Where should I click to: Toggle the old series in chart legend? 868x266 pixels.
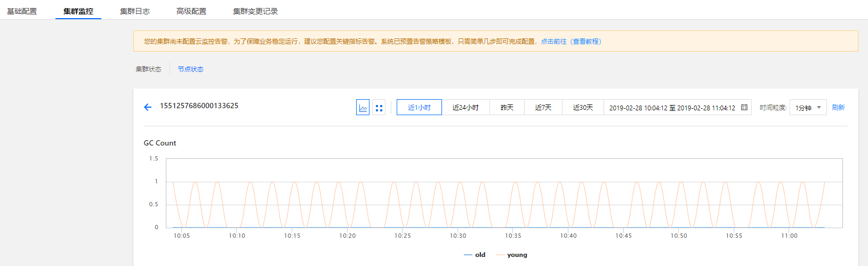475,255
